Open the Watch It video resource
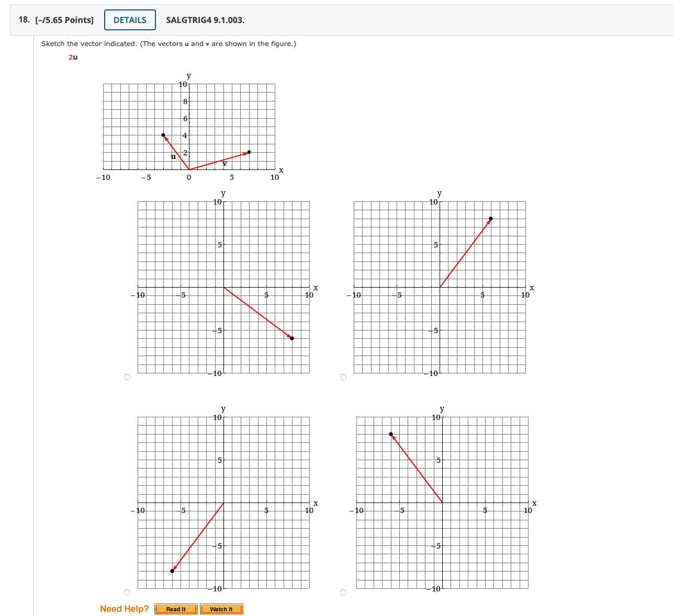Image resolution: width=674 pixels, height=616 pixels. [221, 609]
